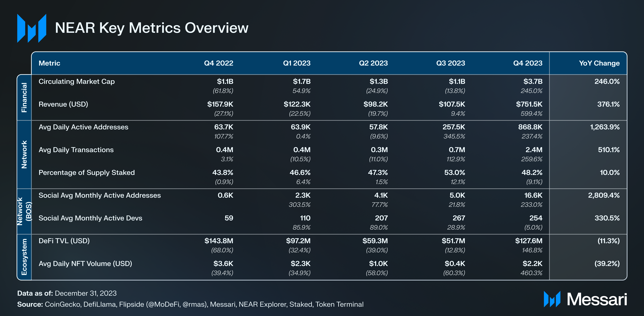
Task: Click the 2,809.4% YoY change value
Action: pos(604,195)
